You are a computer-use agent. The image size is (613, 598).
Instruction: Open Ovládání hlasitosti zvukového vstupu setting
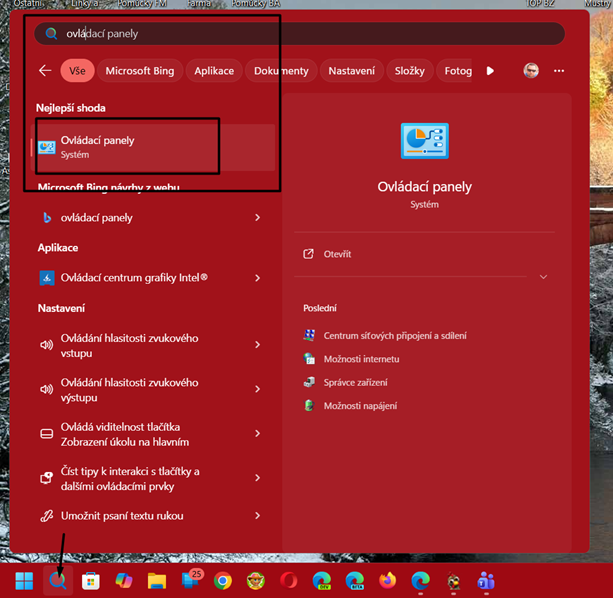coord(129,346)
